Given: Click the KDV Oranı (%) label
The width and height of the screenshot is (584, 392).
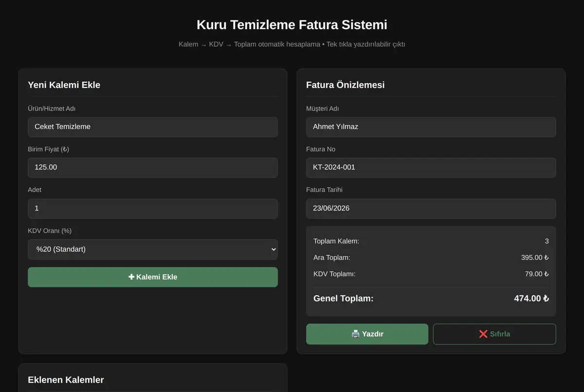Looking at the screenshot, I should [x=50, y=231].
